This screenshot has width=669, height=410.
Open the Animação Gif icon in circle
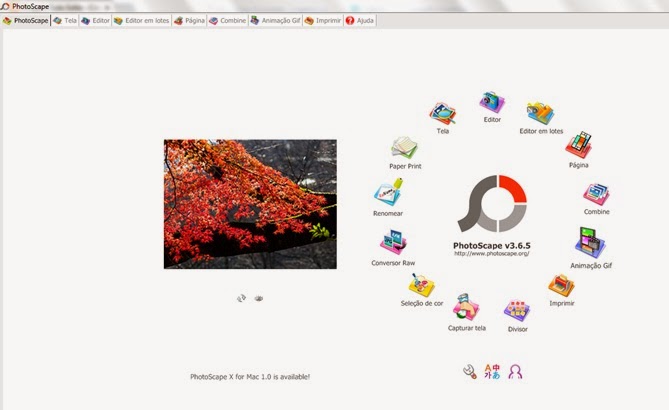(x=590, y=243)
